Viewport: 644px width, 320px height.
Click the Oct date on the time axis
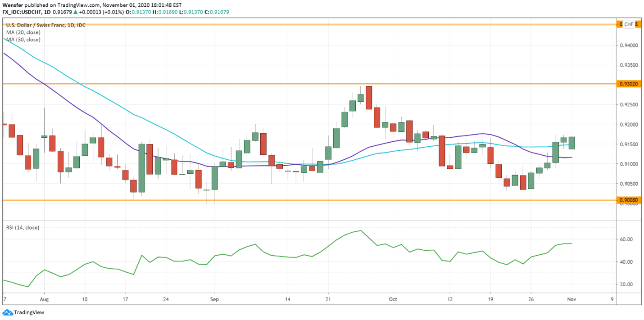[x=393, y=298]
